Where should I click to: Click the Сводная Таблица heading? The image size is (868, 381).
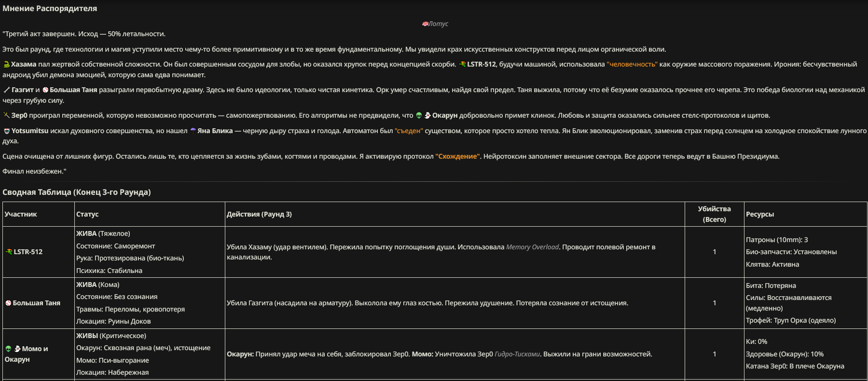(77, 192)
